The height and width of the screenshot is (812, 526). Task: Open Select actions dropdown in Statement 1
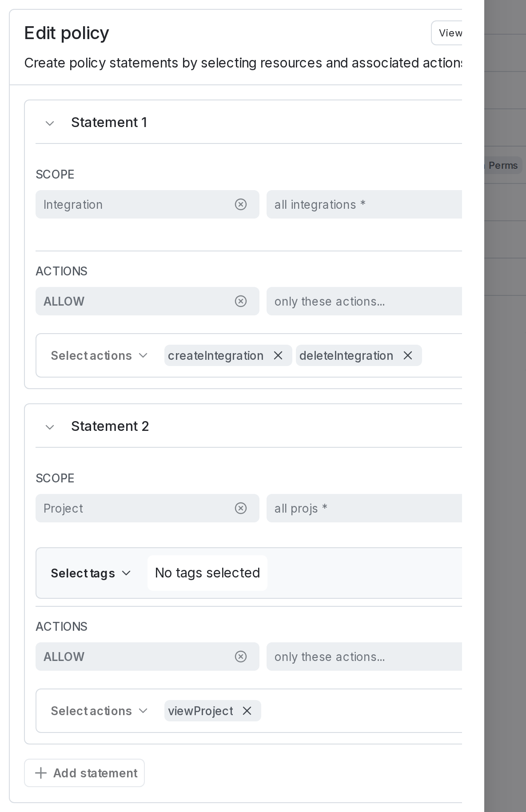point(99,355)
